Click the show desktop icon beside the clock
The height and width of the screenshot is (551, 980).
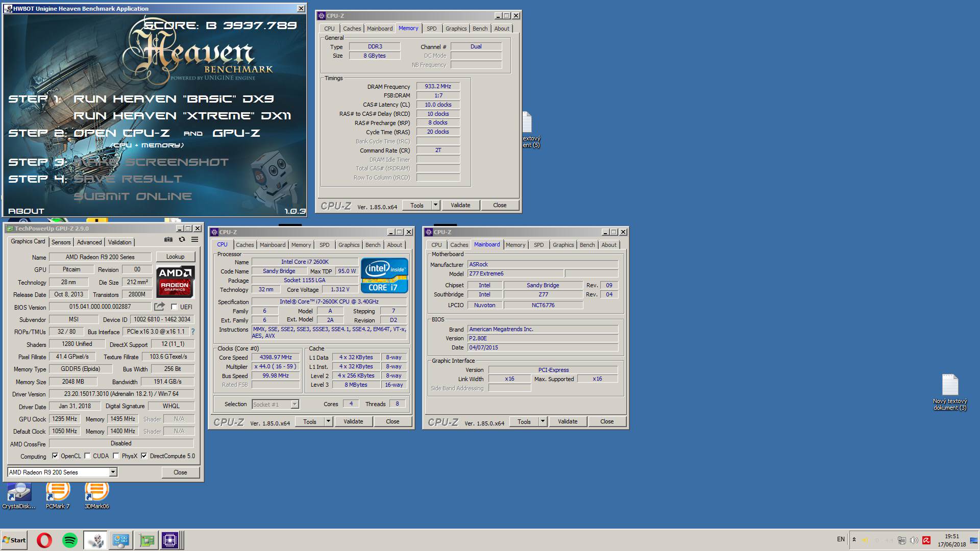click(x=974, y=540)
